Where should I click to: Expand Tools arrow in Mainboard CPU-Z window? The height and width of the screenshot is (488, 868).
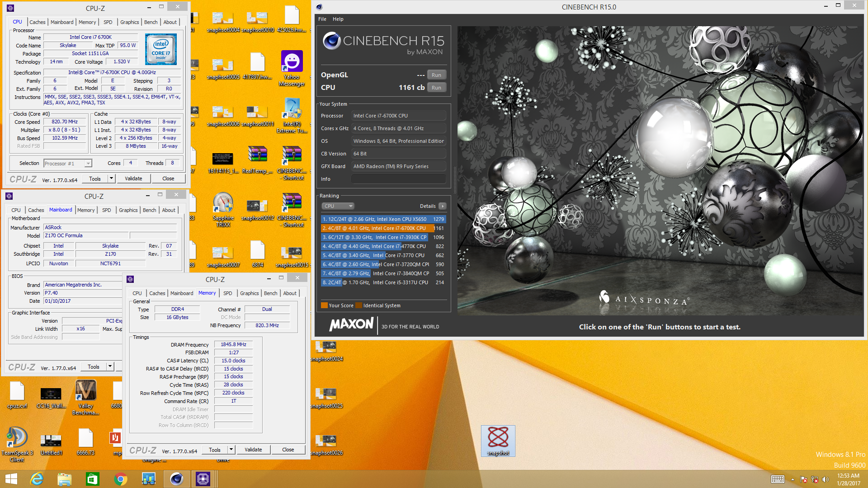[110, 366]
